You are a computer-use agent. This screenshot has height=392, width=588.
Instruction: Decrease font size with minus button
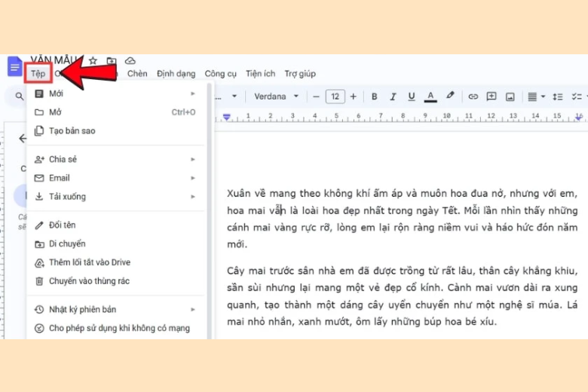pyautogui.click(x=316, y=96)
